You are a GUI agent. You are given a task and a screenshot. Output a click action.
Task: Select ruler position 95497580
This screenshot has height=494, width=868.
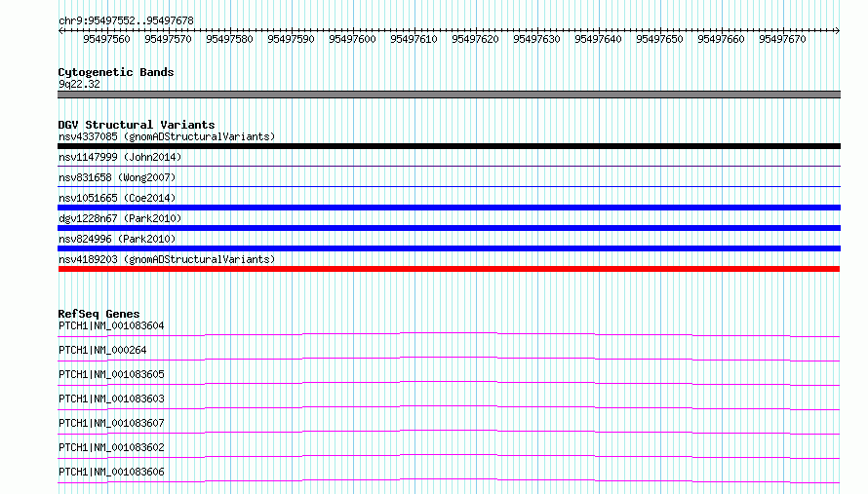[229, 39]
